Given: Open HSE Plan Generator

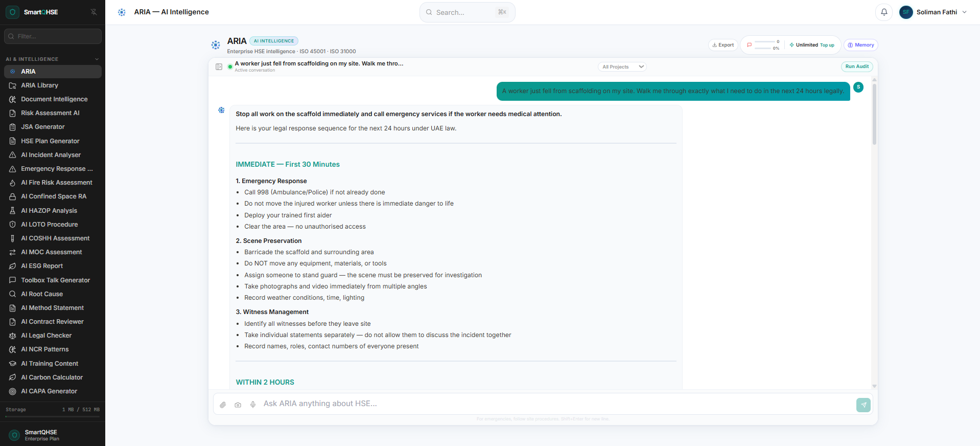Looking at the screenshot, I should tap(53, 141).
